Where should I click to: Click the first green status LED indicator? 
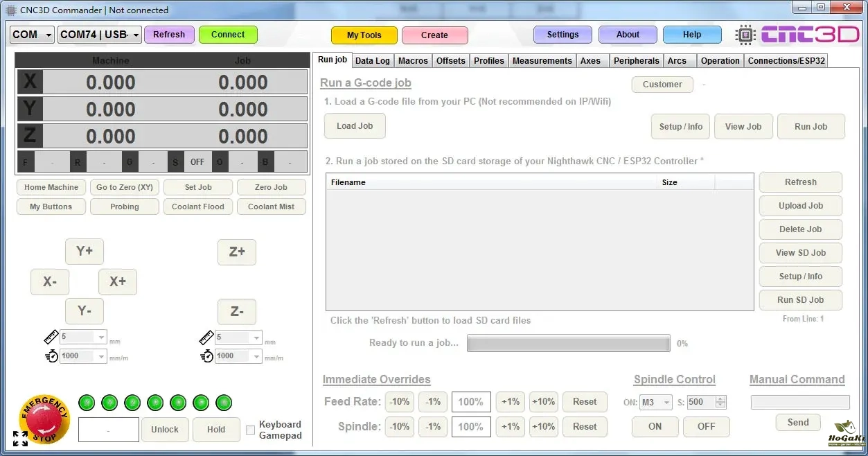point(87,402)
